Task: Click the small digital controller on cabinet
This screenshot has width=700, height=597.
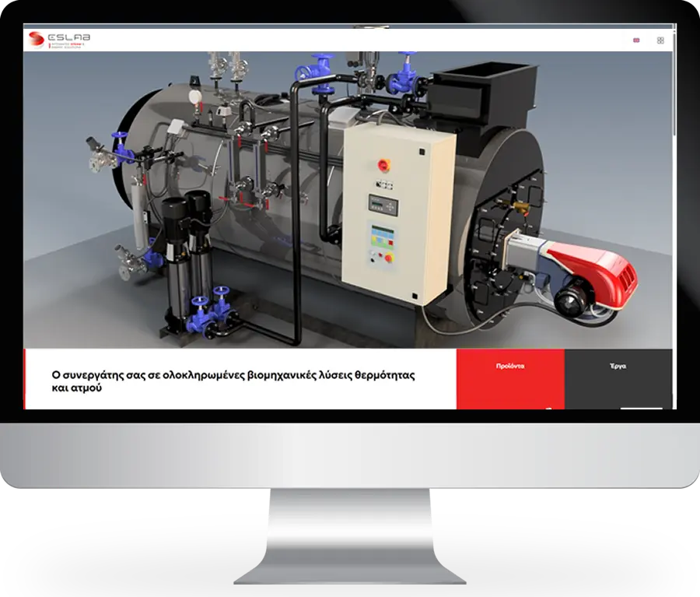Action: 382,204
